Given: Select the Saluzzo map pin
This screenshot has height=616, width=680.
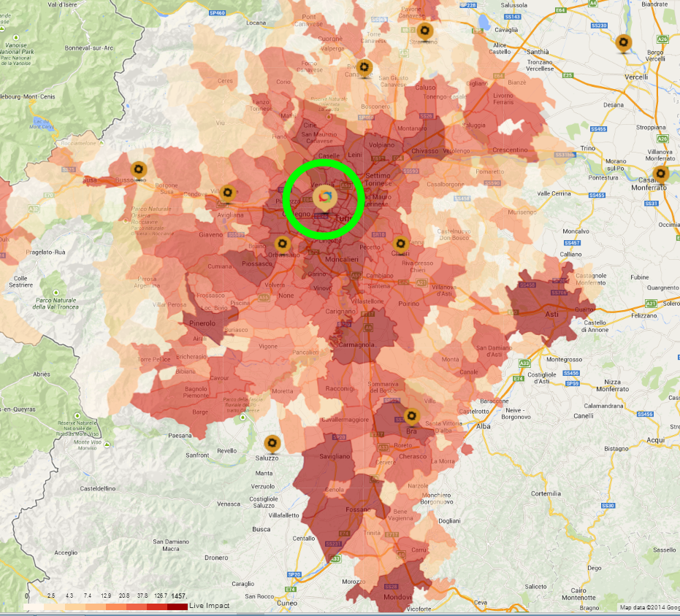Looking at the screenshot, I should (272, 443).
